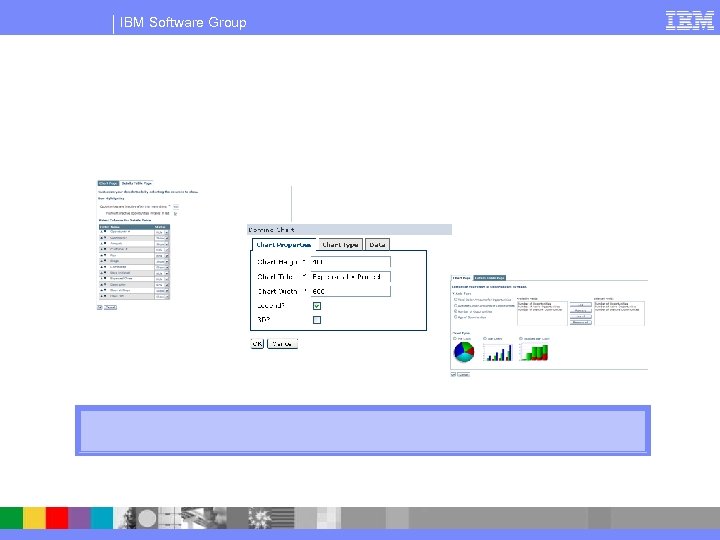Image resolution: width=720 pixels, height=540 pixels.
Task: Click Cancel in the chart properties dialog
Action: [282, 344]
